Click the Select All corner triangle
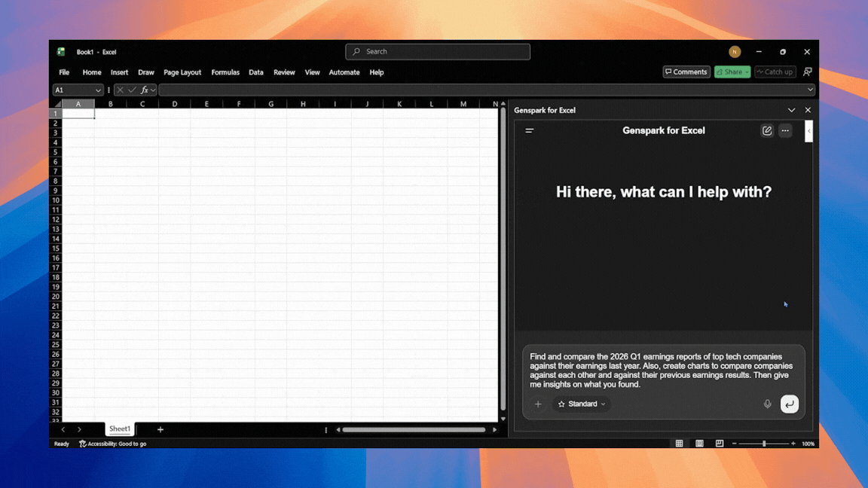868x488 pixels. [57, 104]
